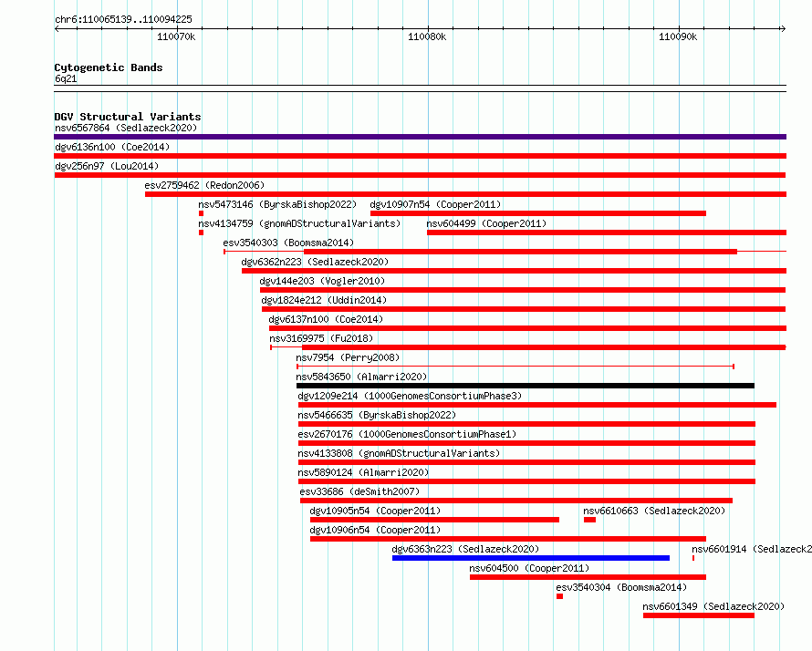Select the red nsv604500 variant bar
This screenshot has height=651, width=812.
(x=588, y=577)
